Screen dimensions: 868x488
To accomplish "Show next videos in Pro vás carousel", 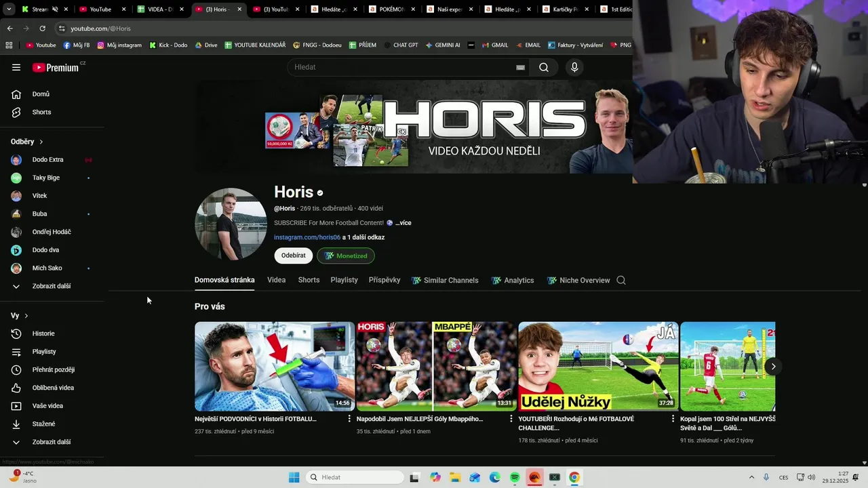I will pos(773,367).
